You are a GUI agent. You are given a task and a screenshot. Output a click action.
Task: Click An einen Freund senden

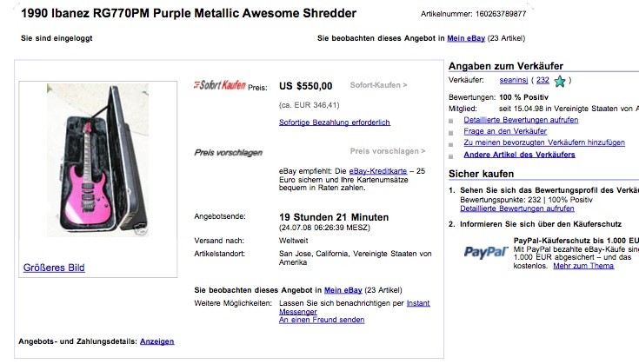click(322, 320)
